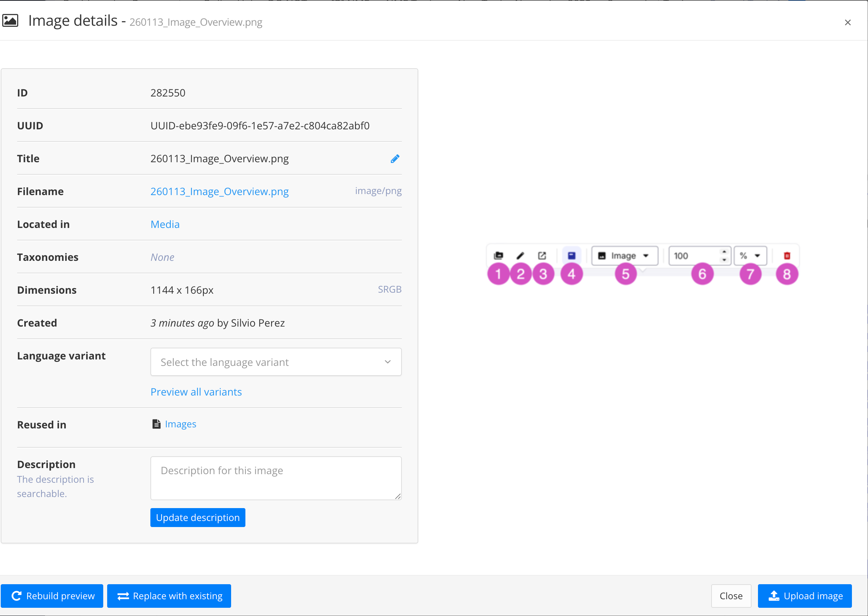Click the Close button at bottom
The height and width of the screenshot is (616, 868).
[731, 596]
